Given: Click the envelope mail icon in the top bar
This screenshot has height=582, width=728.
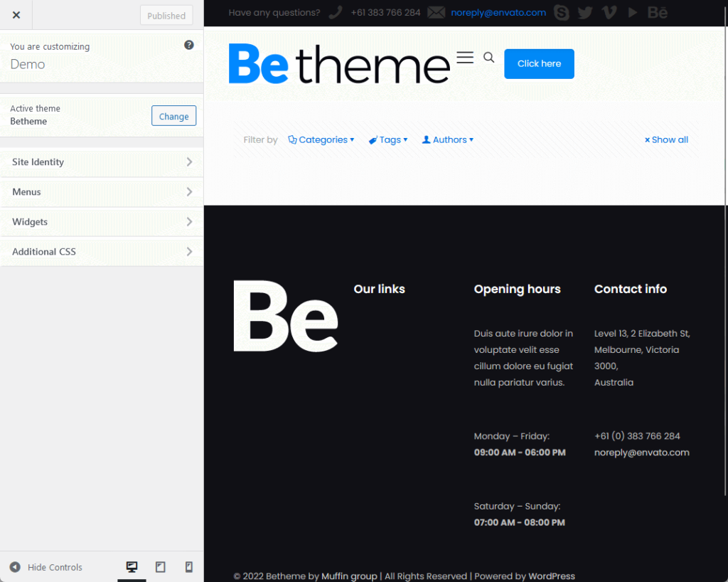Looking at the screenshot, I should (436, 13).
